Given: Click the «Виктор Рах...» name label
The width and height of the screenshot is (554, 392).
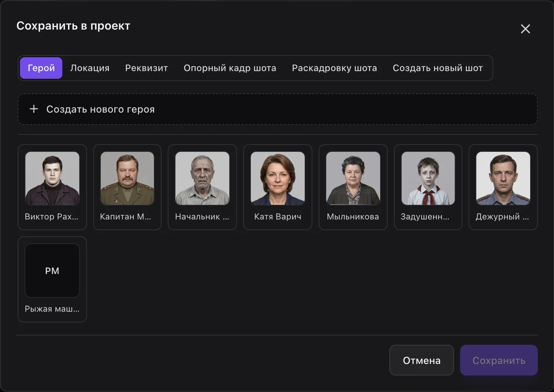Looking at the screenshot, I should 52,217.
